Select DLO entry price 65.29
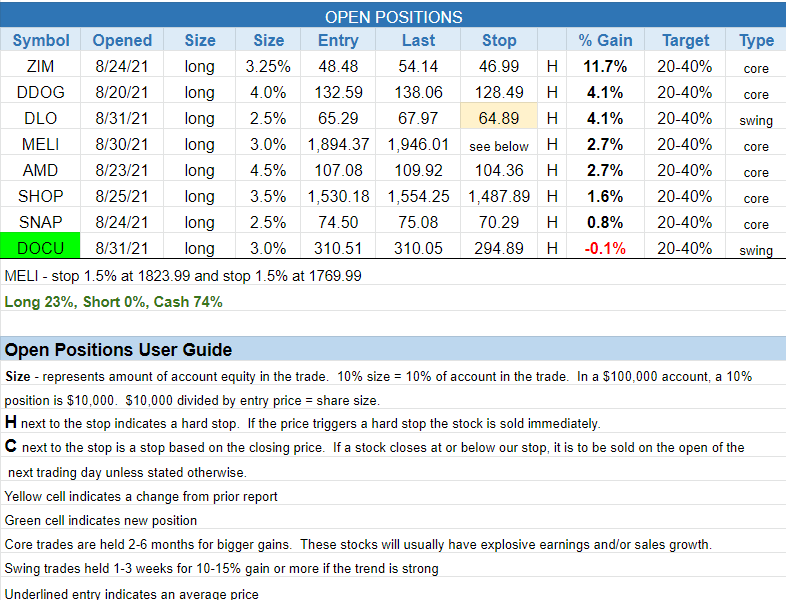The height and width of the screenshot is (600, 786). 338,118
